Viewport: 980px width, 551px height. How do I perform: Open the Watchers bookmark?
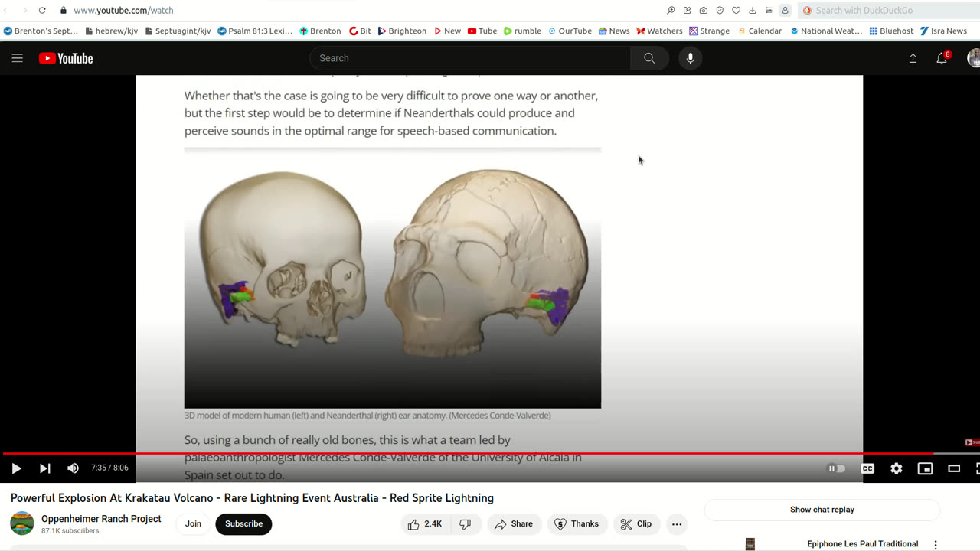tap(659, 31)
